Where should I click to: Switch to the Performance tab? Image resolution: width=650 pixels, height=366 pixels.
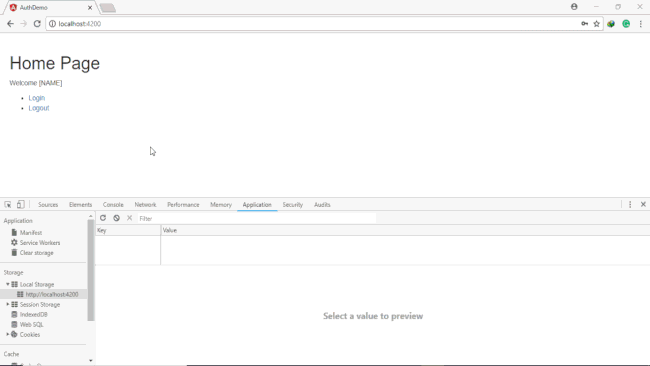pyautogui.click(x=183, y=205)
